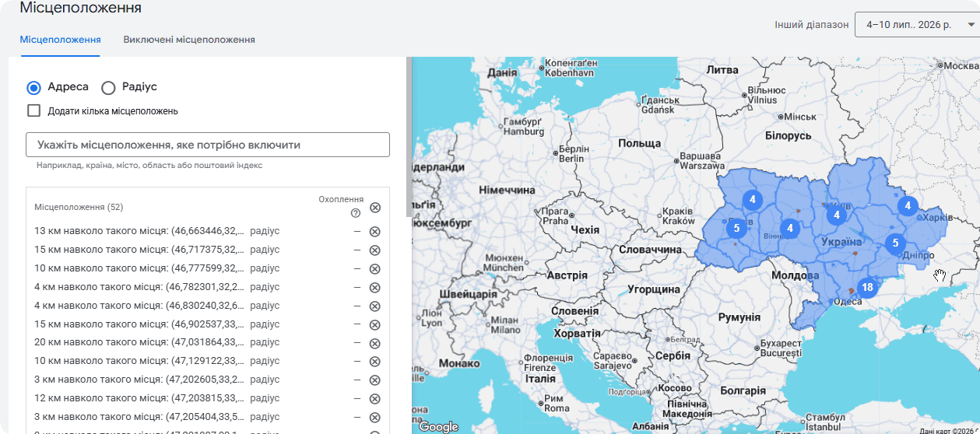The height and width of the screenshot is (434, 980).
Task: Open the date range dropdown 4–10 лип. 2026
Action: (x=916, y=25)
